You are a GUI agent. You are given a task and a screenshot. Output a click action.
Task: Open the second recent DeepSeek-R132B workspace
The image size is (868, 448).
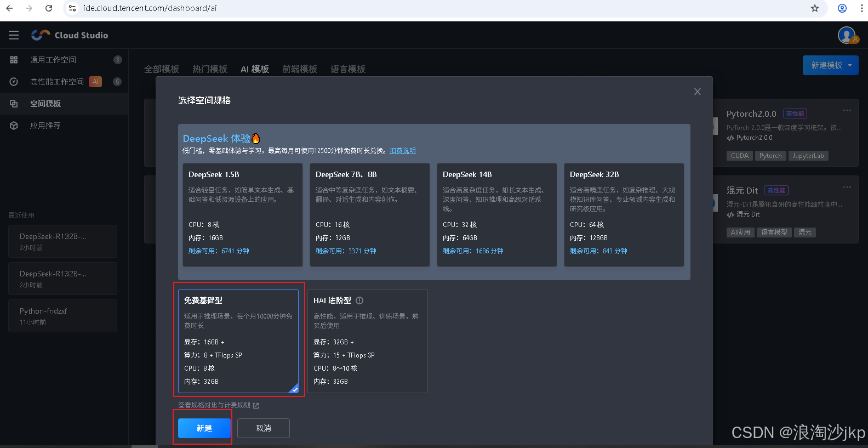[63, 279]
